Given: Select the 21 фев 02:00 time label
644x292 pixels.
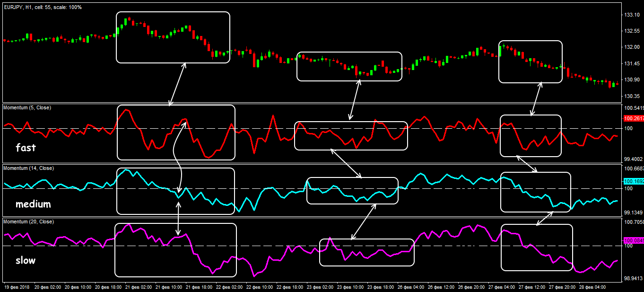Looking at the screenshot, I should tap(139, 287).
